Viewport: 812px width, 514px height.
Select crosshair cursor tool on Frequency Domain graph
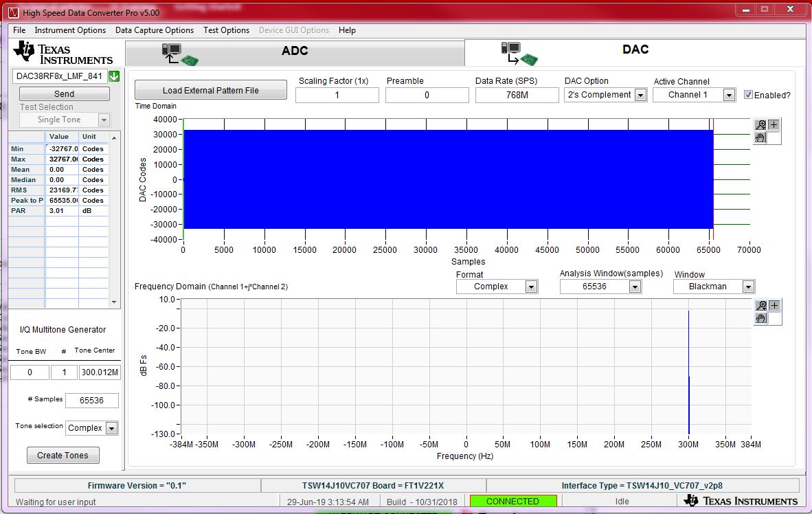point(774,306)
